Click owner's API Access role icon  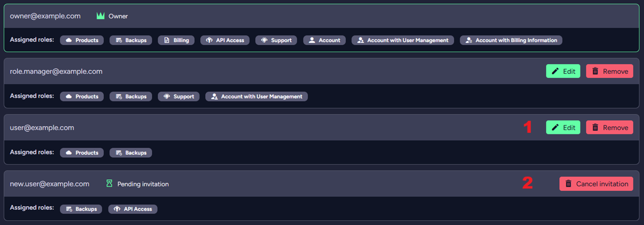pyautogui.click(x=209, y=40)
